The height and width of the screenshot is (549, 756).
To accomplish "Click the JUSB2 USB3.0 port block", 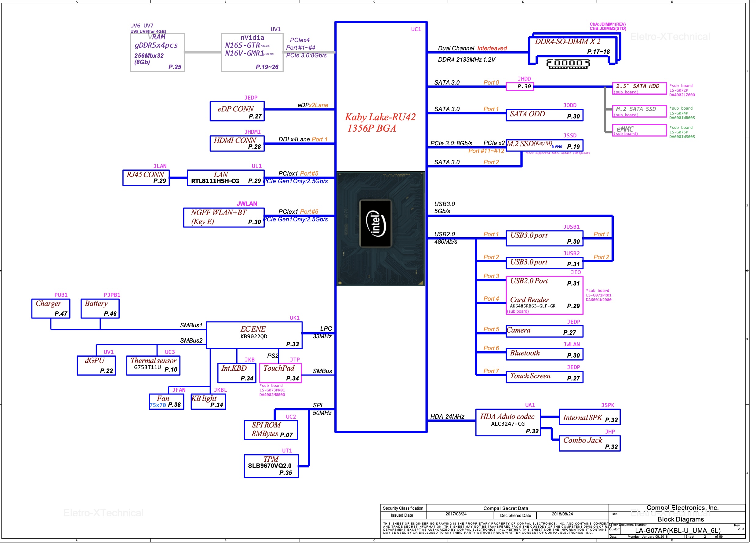I will click(x=544, y=263).
